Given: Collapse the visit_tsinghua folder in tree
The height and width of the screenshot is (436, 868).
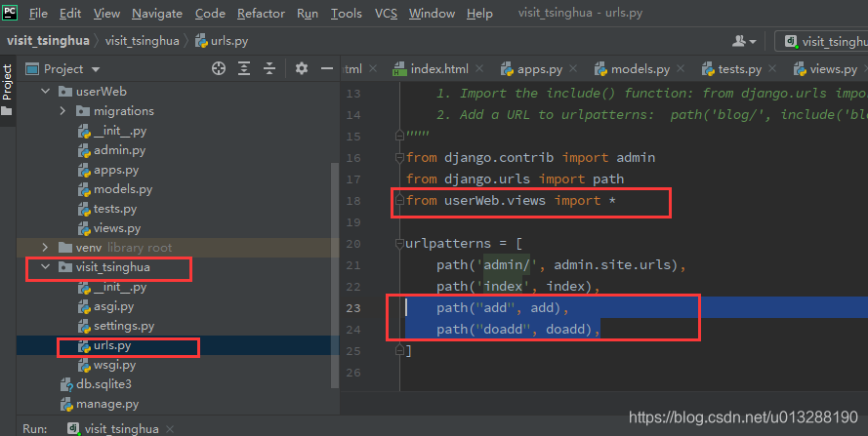Looking at the screenshot, I should pos(45,267).
